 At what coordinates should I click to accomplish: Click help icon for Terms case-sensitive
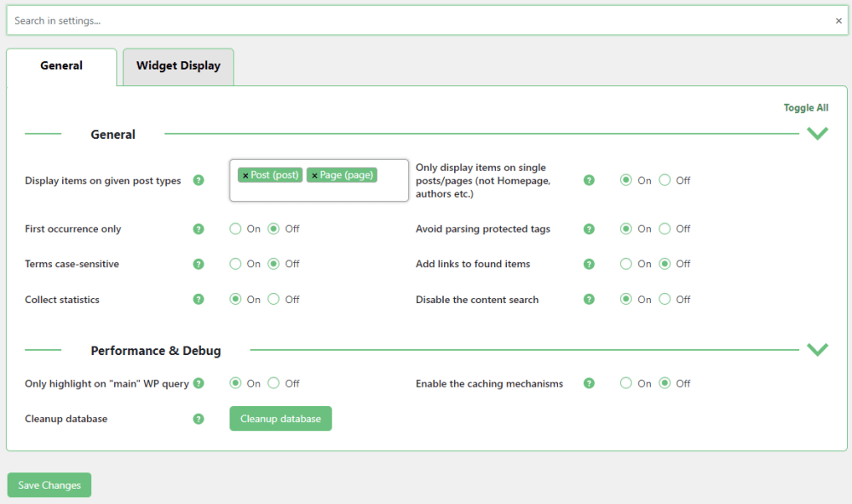tap(199, 264)
